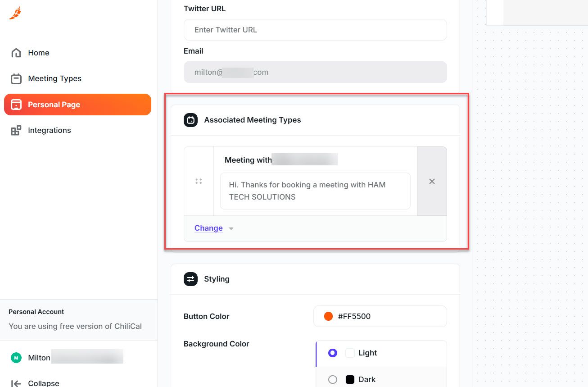Open Integrations via its sidebar icon
588x387 pixels.
click(x=15, y=130)
